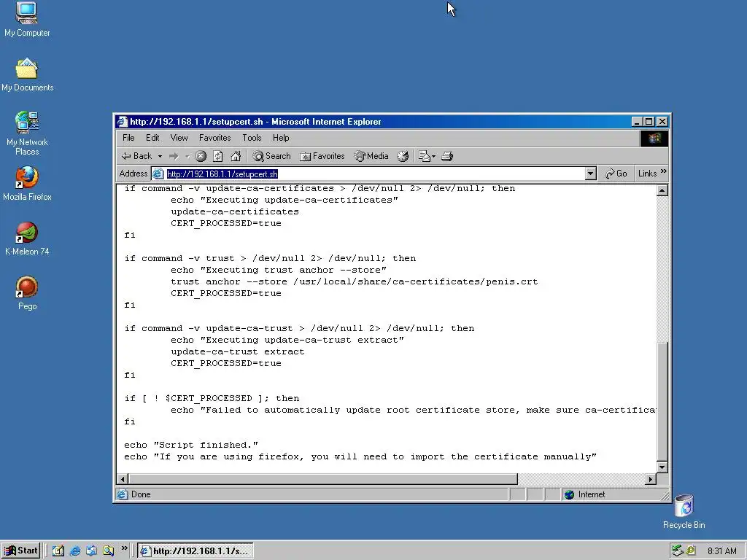
Task: Click the address bar URL field
Action: point(375,174)
